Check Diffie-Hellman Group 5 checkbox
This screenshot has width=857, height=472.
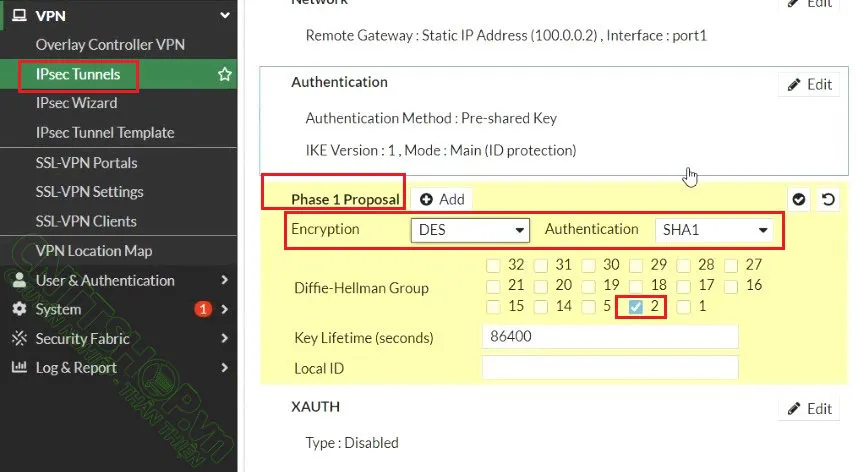tap(589, 307)
